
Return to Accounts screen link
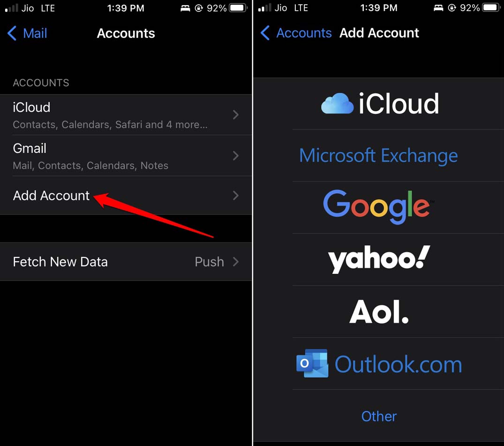coord(304,33)
